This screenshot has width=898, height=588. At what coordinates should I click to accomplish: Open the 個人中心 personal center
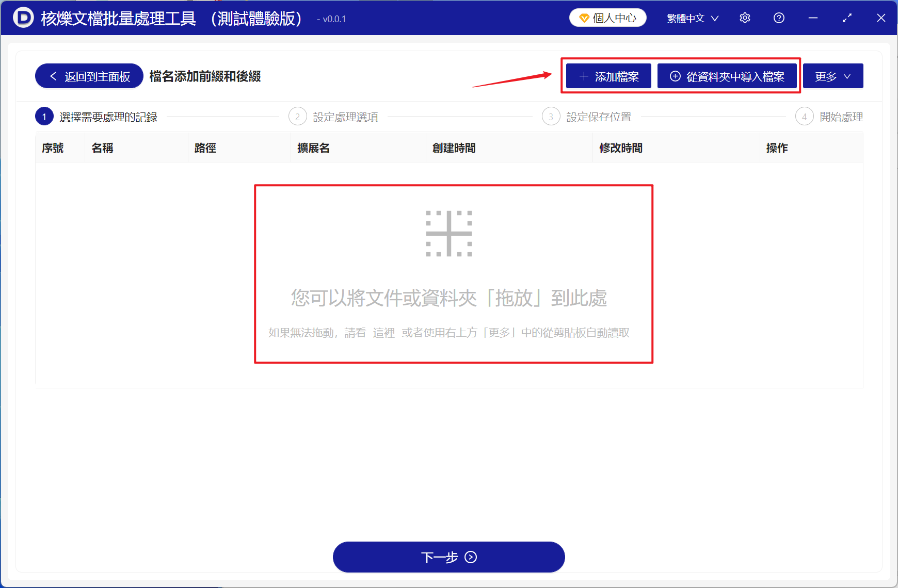tap(608, 18)
